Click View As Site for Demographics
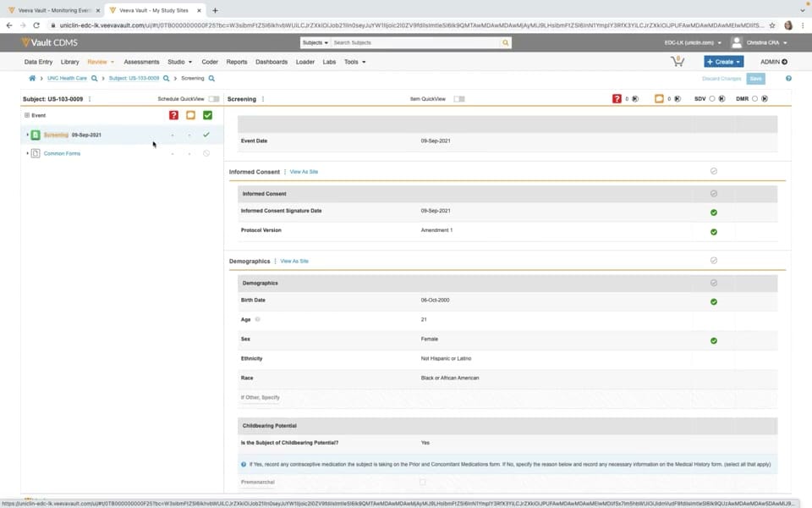The width and height of the screenshot is (812, 508). pyautogui.click(x=294, y=262)
